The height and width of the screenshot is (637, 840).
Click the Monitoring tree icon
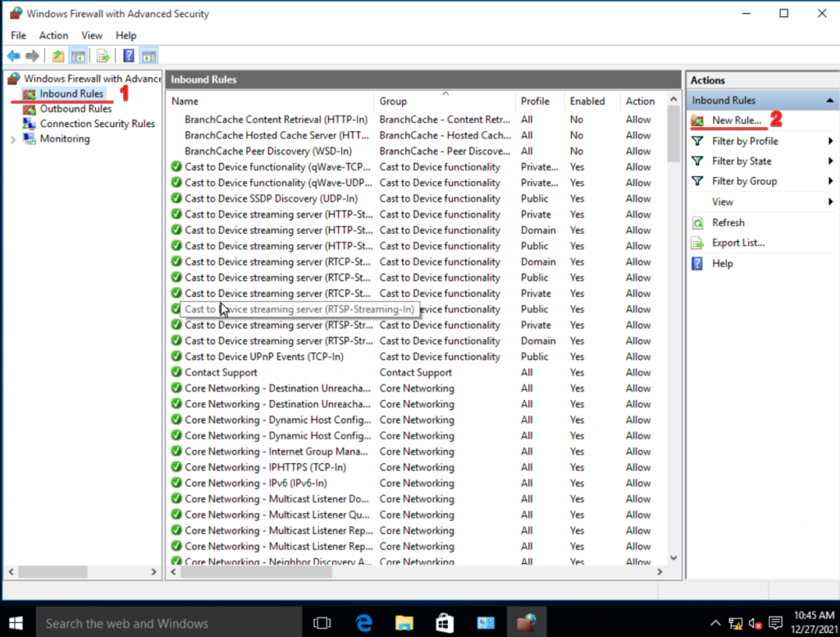pos(30,139)
